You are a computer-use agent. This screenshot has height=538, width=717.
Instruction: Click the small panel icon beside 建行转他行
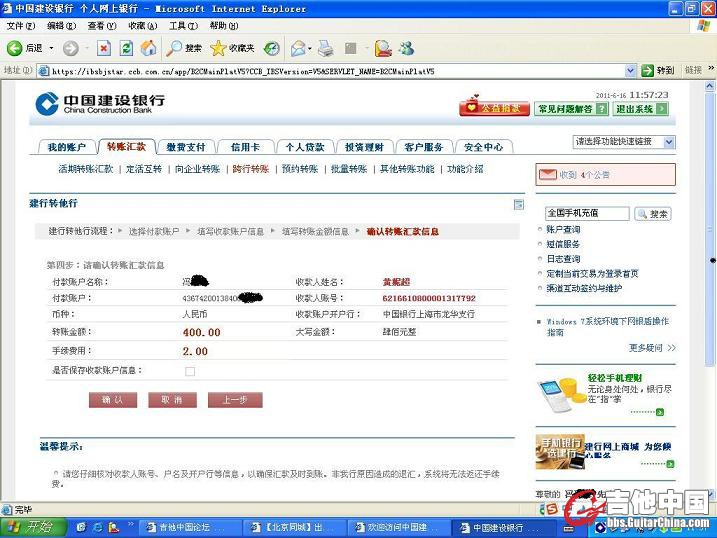(518, 204)
